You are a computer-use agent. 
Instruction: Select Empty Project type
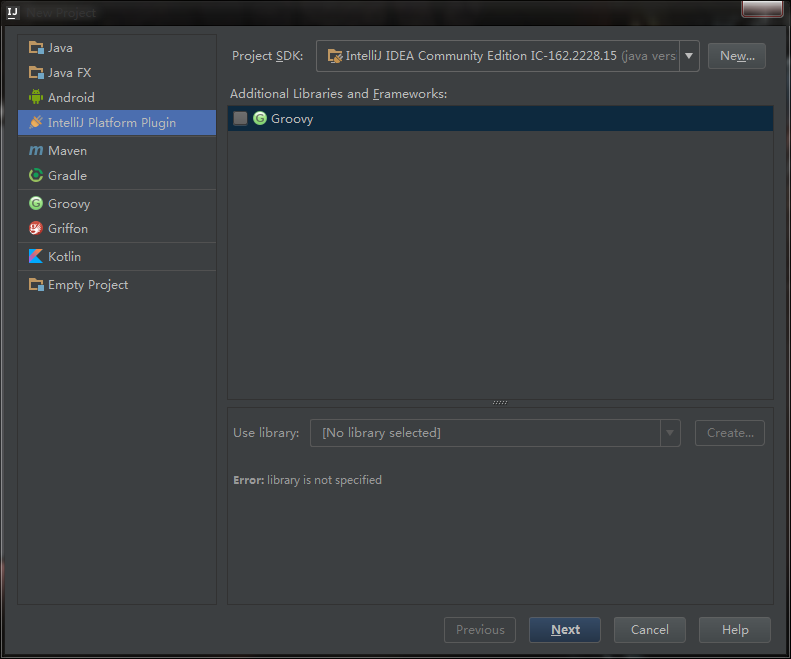point(117,285)
